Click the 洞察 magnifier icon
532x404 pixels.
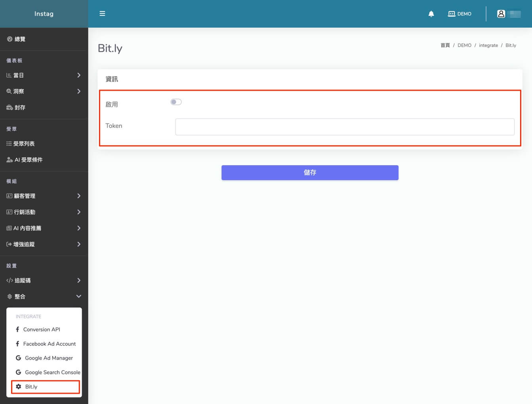[9, 91]
